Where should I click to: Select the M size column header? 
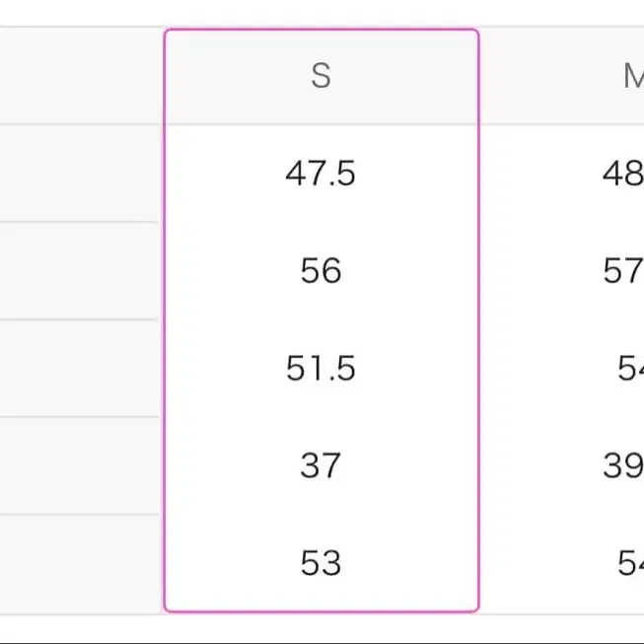click(634, 76)
